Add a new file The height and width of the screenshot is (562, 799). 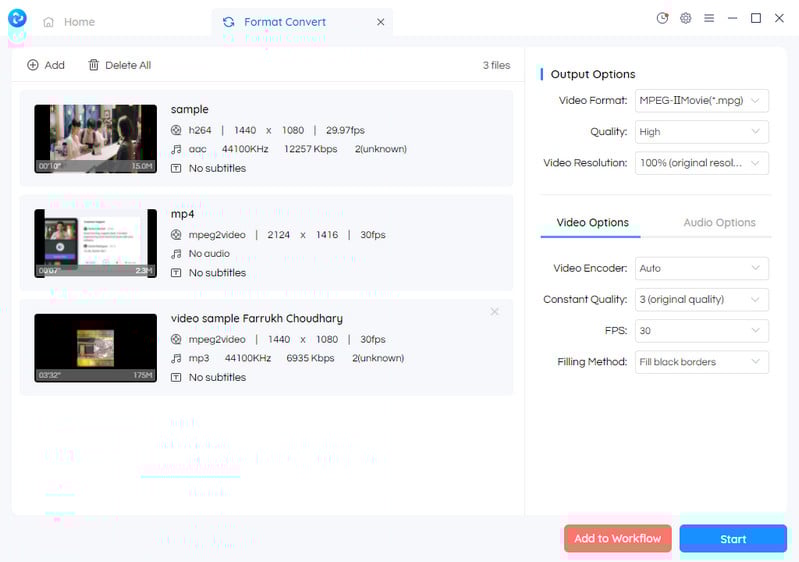tap(46, 65)
